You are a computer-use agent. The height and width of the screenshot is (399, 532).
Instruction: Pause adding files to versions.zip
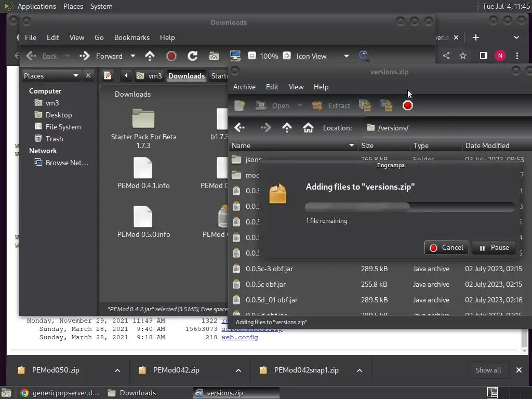pos(495,248)
